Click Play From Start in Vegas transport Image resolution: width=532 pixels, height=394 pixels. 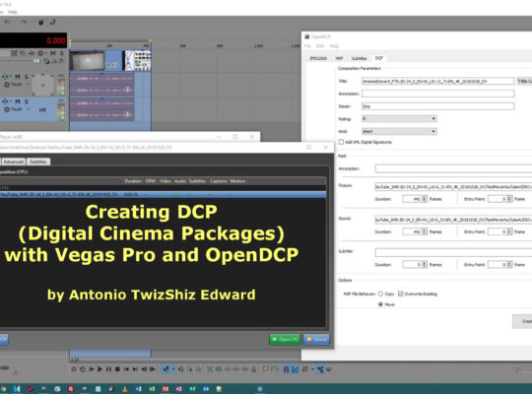pyautogui.click(x=92, y=369)
